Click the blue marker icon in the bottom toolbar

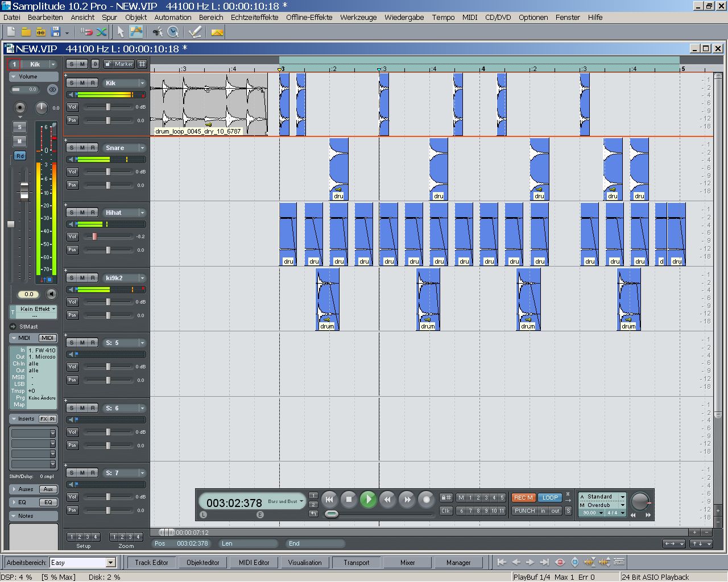coord(574,562)
